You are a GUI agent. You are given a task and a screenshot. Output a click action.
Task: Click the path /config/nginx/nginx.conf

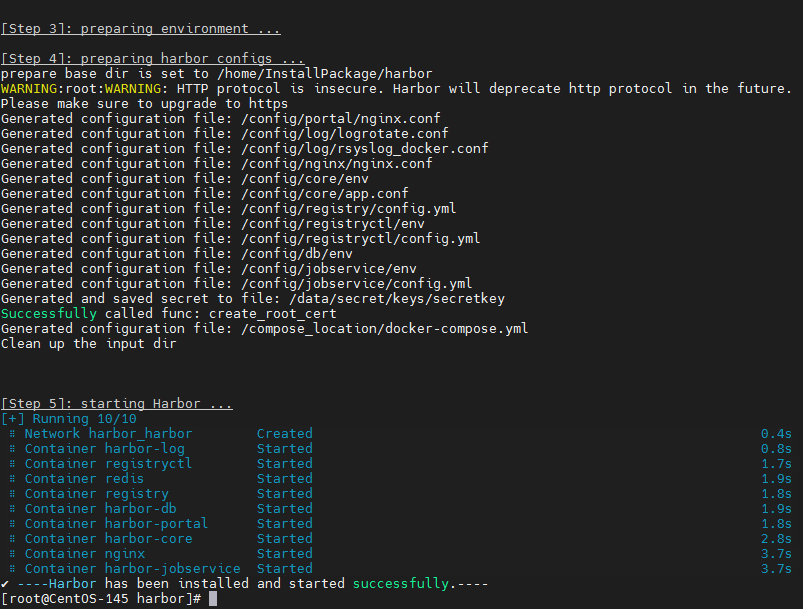[x=336, y=163]
